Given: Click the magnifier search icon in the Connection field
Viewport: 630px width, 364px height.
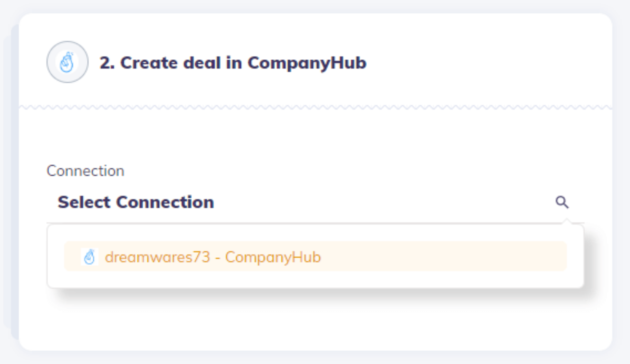Looking at the screenshot, I should (562, 202).
